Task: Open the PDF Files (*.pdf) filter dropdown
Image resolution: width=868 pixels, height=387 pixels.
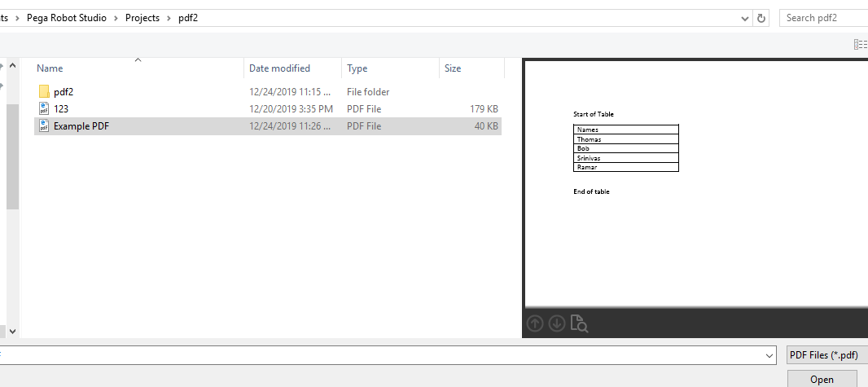Action: coord(827,355)
